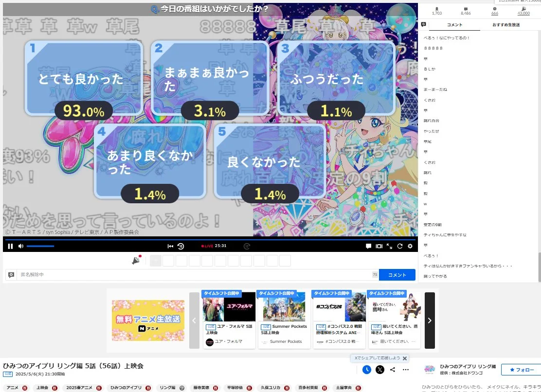This screenshot has height=392, width=541.
Task: Click the viewer count person icon
Action: click(437, 9)
